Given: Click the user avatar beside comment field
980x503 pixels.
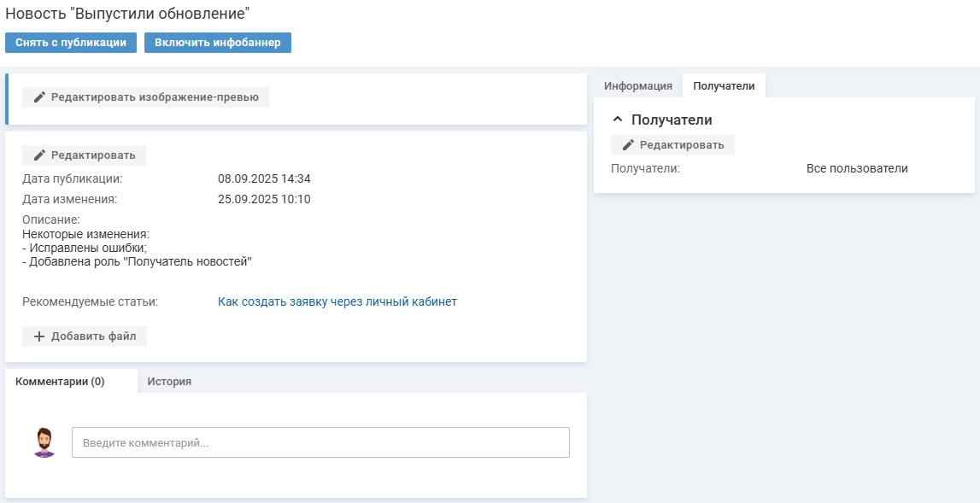Looking at the screenshot, I should coord(44,442).
